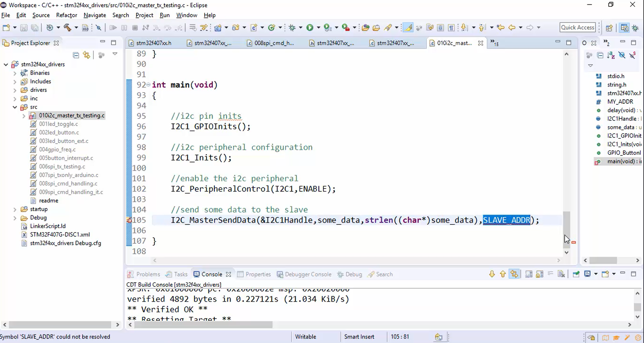Viewport: 644px width, 343px height.
Task: Toggle Link with Editor in Project Explorer
Action: (x=87, y=55)
